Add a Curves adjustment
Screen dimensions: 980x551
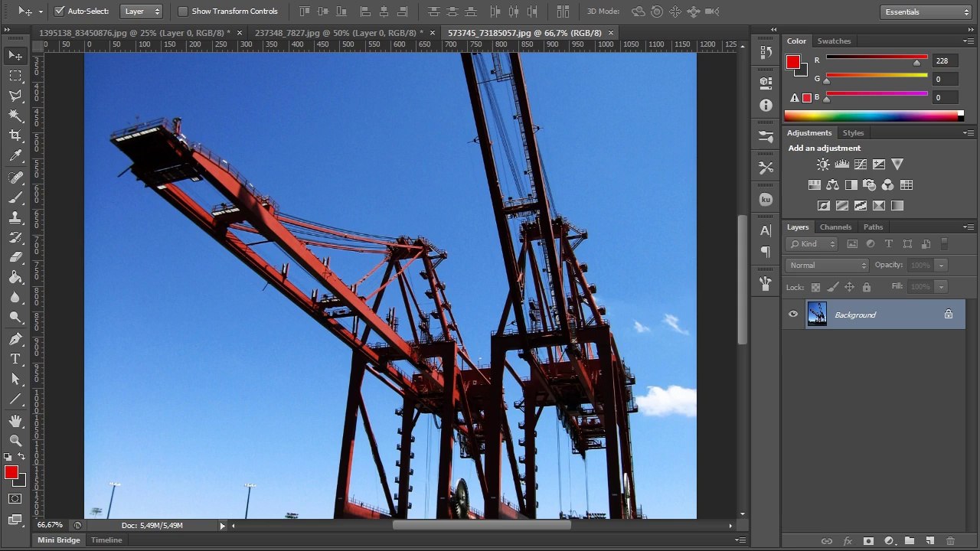pos(860,164)
